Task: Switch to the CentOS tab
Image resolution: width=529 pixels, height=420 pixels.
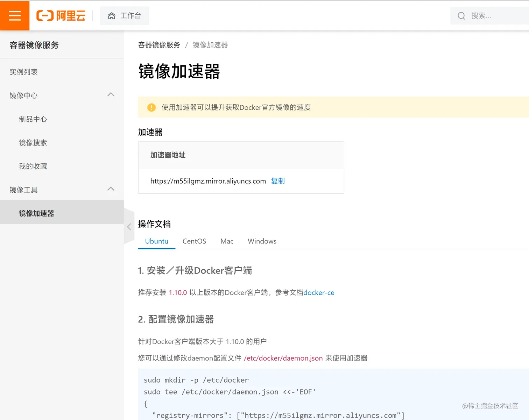Action: (194, 241)
